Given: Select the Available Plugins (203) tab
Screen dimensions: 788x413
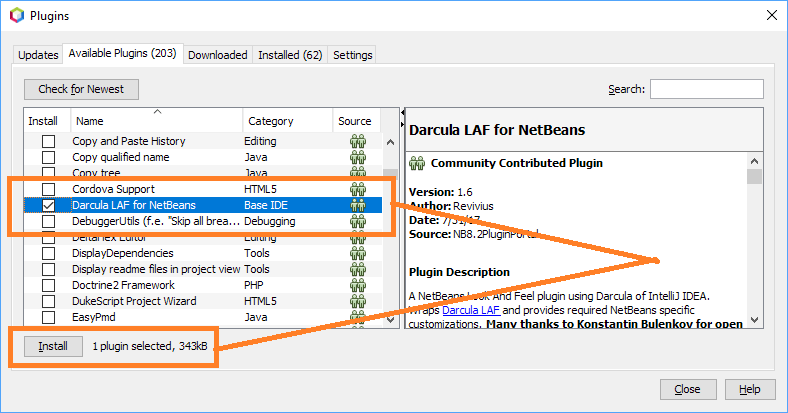Looking at the screenshot, I should pos(123,53).
